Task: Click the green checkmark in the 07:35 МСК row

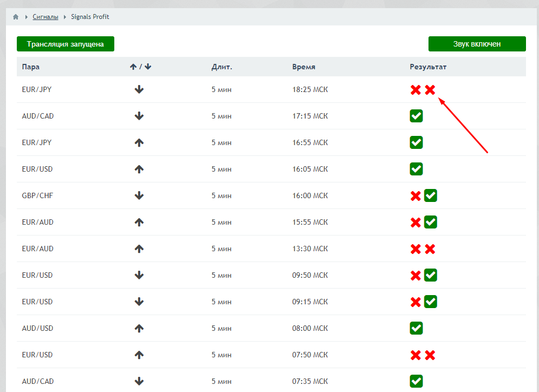Action: (416, 381)
